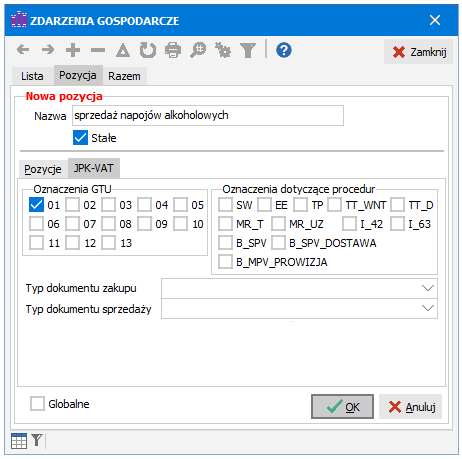Enable the MR_UZ procedure checkbox
The width and height of the screenshot is (462, 459).
pos(278,224)
